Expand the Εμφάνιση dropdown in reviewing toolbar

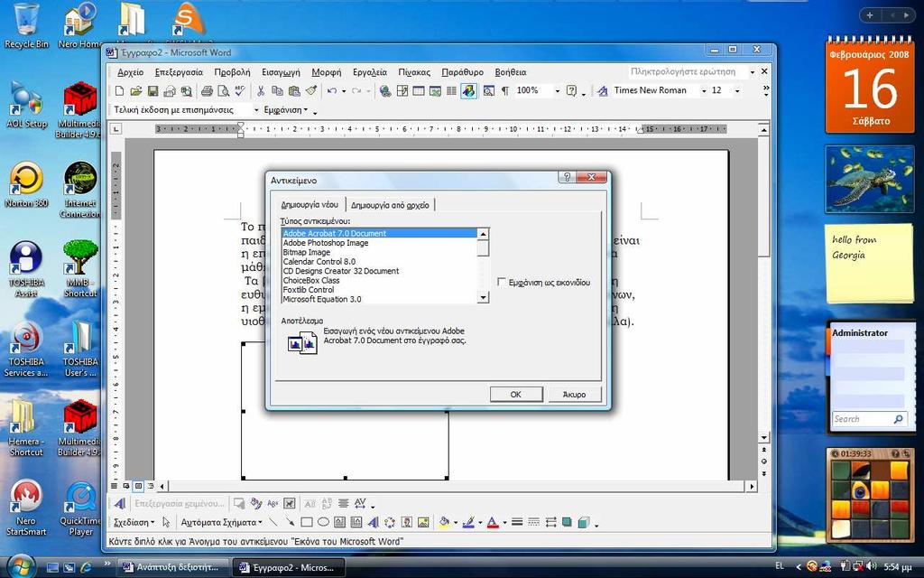286,110
